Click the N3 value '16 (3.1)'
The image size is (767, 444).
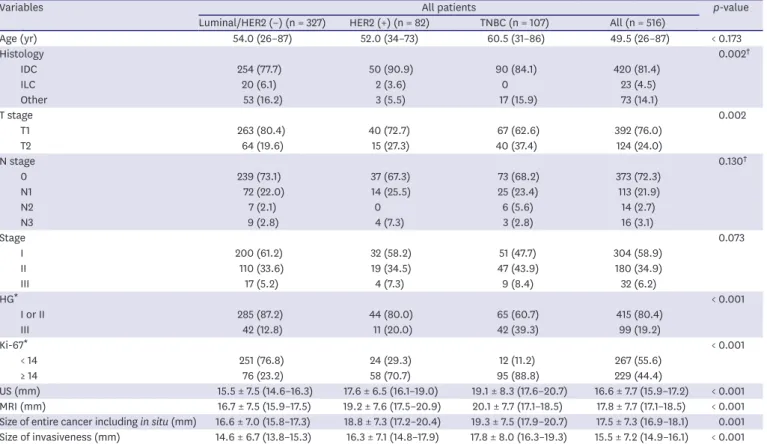[x=638, y=222]
